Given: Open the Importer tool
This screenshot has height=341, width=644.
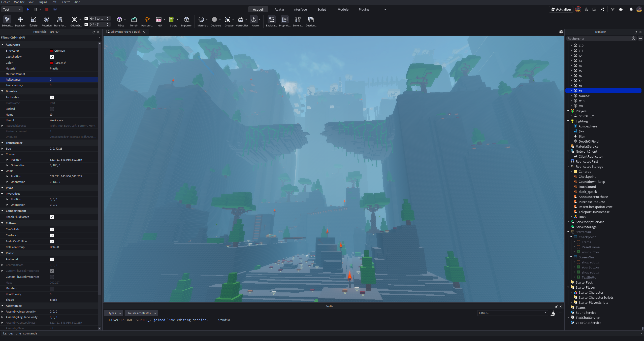Looking at the screenshot, I should (186, 21).
